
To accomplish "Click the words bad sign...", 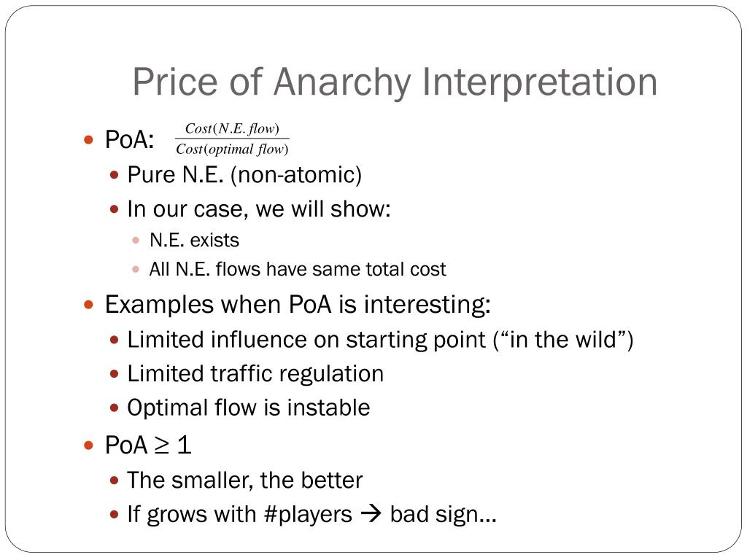I will coord(433,514).
